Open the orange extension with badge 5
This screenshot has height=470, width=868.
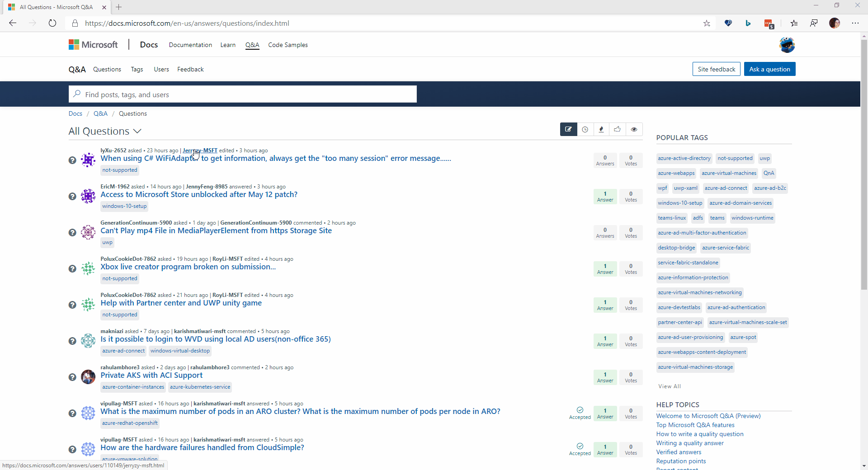tap(769, 23)
